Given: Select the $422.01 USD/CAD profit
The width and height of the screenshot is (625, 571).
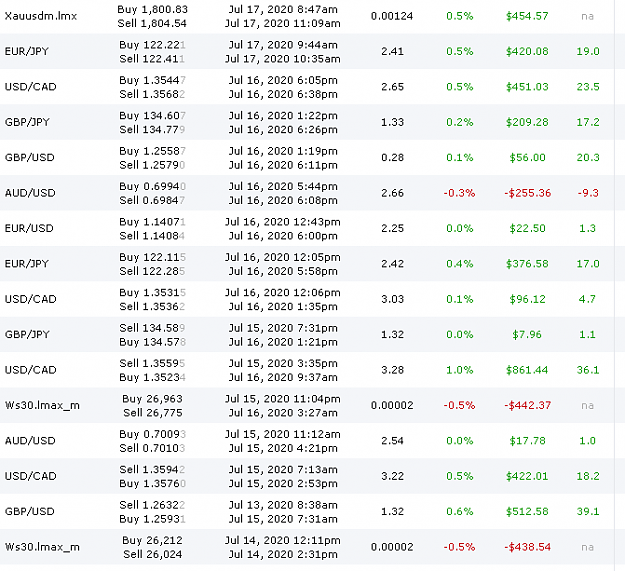Looking at the screenshot, I should click(527, 476).
